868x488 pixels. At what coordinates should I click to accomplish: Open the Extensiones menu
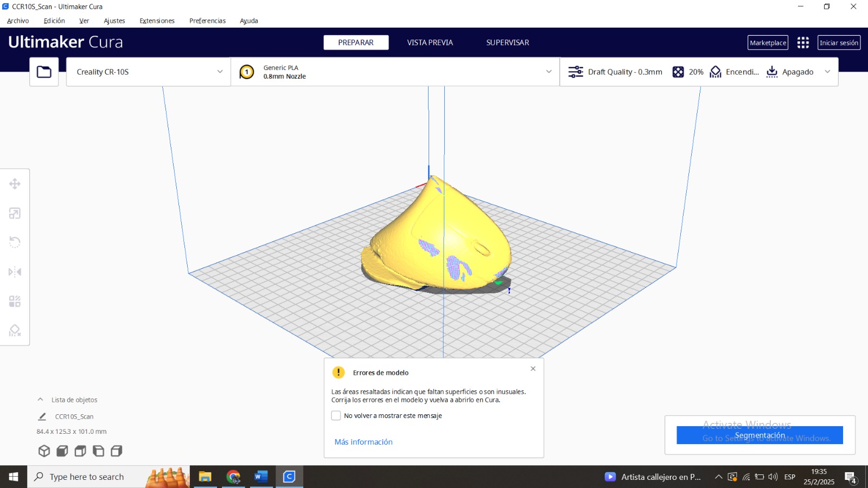[x=157, y=21]
